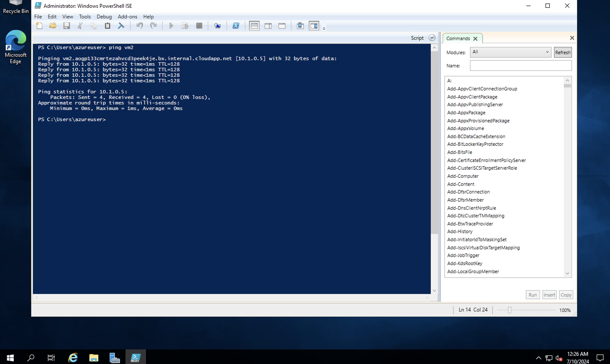The image size is (610, 364).
Task: Toggle Show Command Add-on icon
Action: click(314, 26)
